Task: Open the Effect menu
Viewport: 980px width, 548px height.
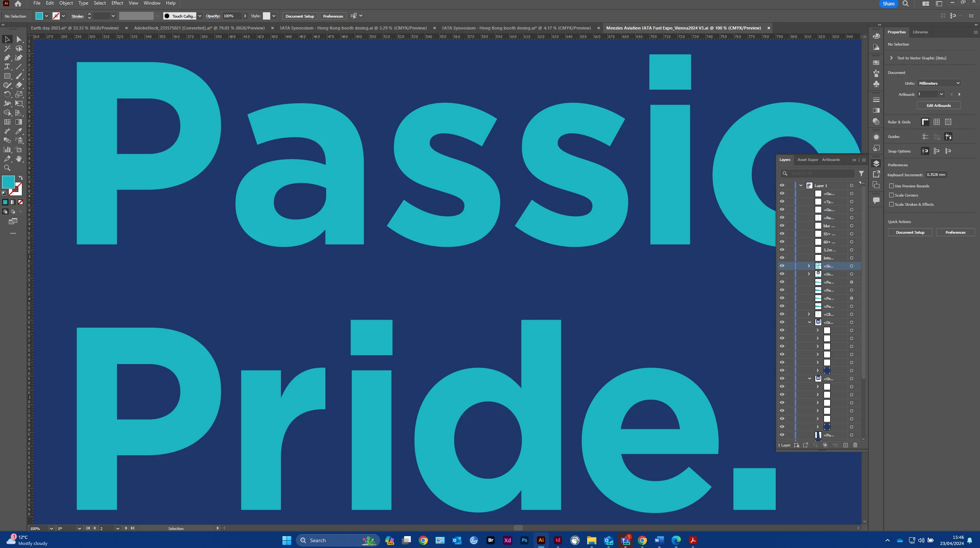Action: pyautogui.click(x=117, y=3)
